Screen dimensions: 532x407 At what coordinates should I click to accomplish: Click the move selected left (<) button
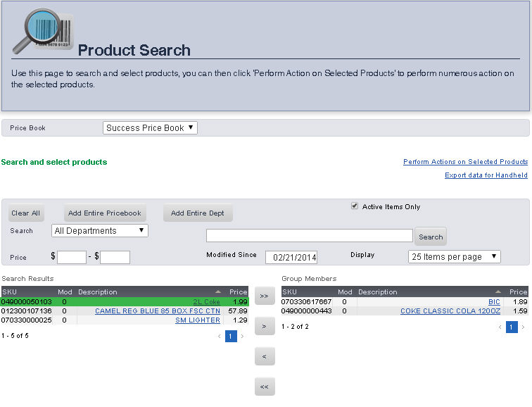point(264,357)
